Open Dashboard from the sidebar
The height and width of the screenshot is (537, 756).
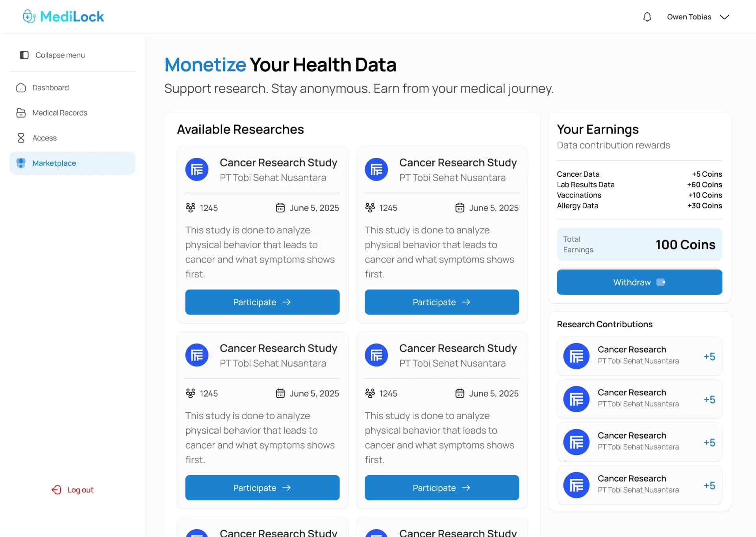point(50,88)
